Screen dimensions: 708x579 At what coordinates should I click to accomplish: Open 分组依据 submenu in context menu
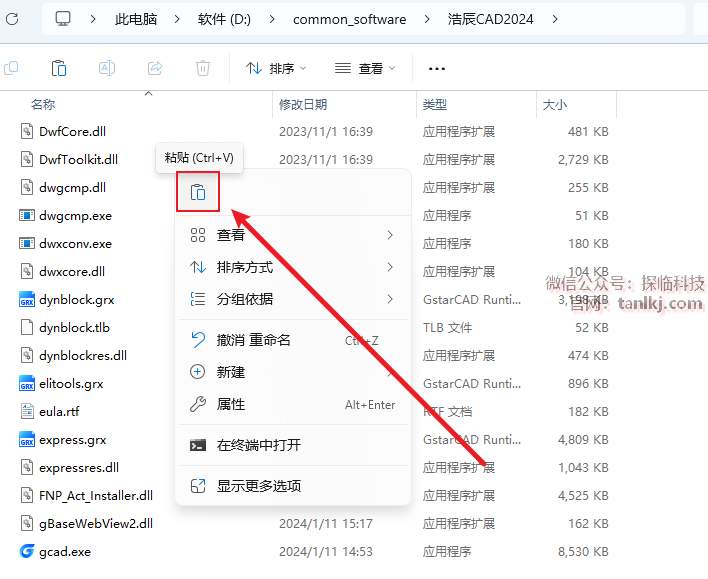click(293, 299)
